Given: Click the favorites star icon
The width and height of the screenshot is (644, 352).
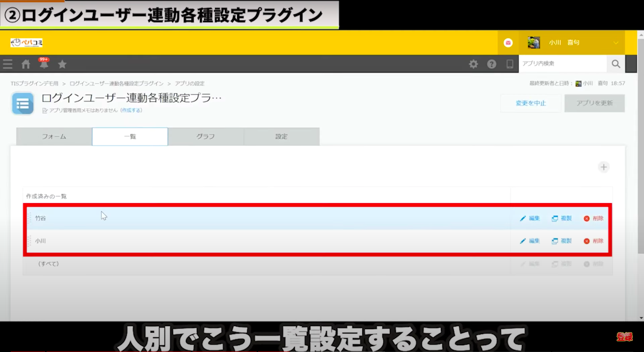Looking at the screenshot, I should click(x=62, y=64).
